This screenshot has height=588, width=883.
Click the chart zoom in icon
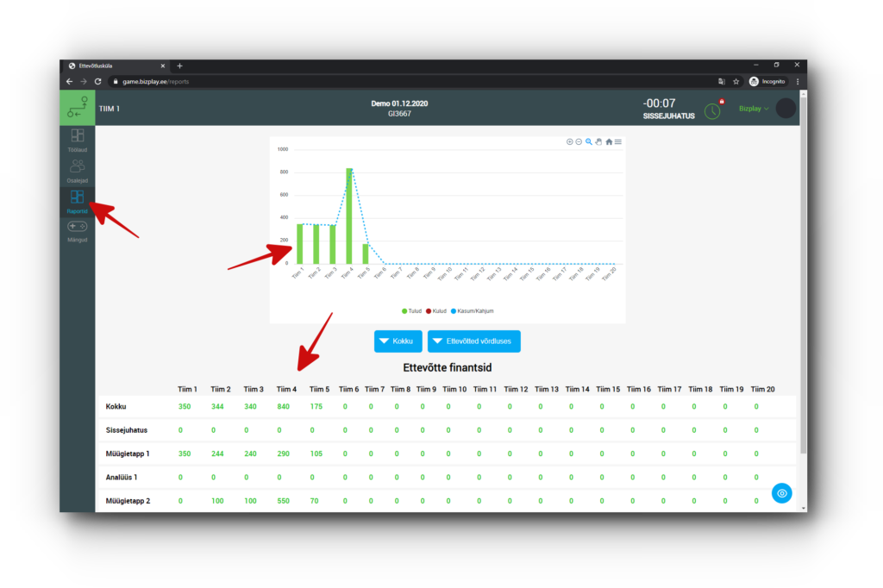tap(569, 141)
